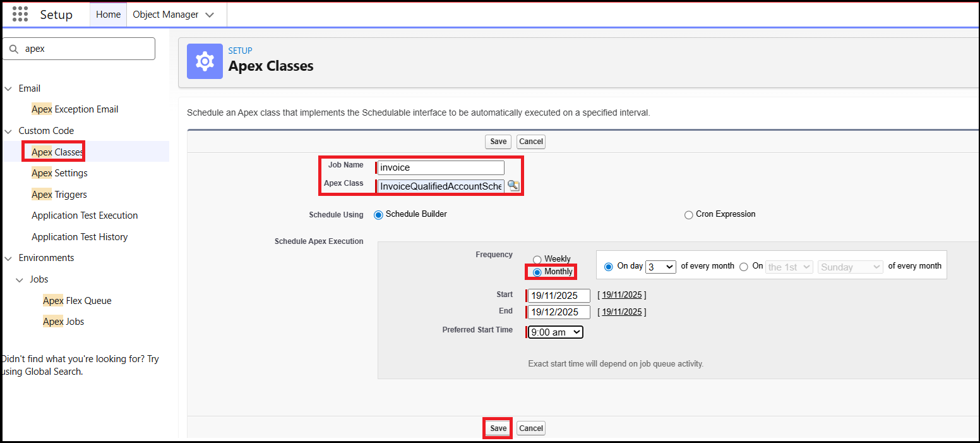Viewport: 980px width, 443px height.
Task: Select the 'On day' of every month radio
Action: 609,267
